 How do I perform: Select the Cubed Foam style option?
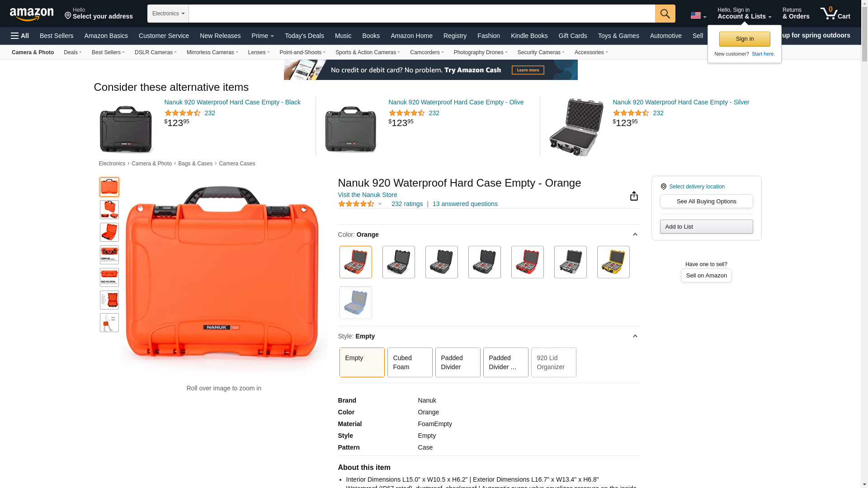pos(410,362)
